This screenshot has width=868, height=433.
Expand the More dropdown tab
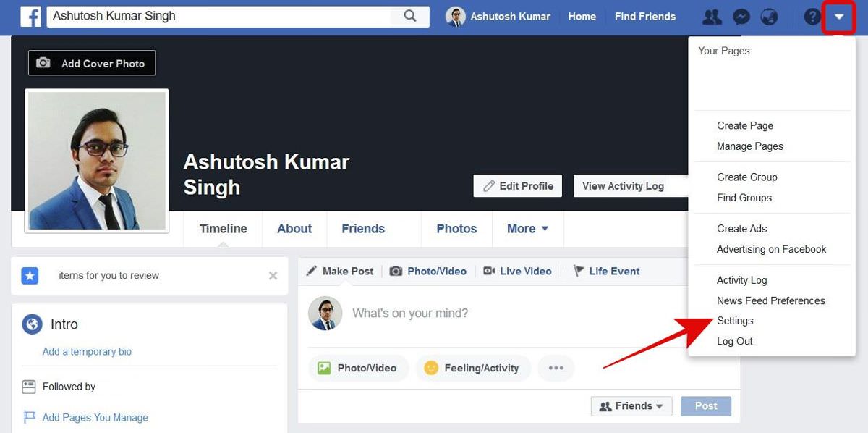pos(527,228)
